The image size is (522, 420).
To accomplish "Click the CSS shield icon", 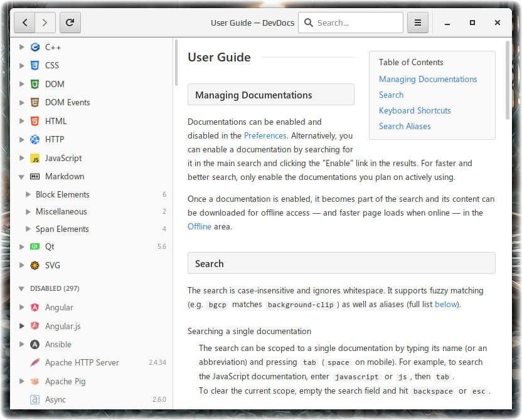I will click(x=35, y=66).
